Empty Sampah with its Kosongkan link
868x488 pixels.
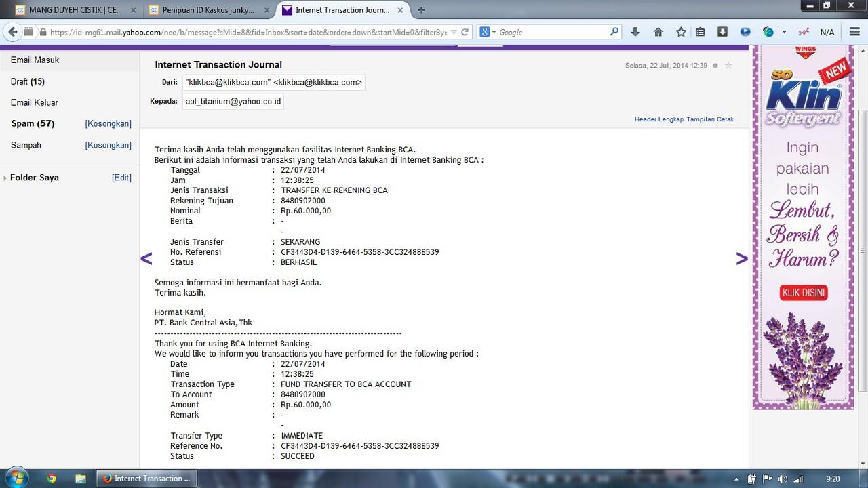pos(108,145)
